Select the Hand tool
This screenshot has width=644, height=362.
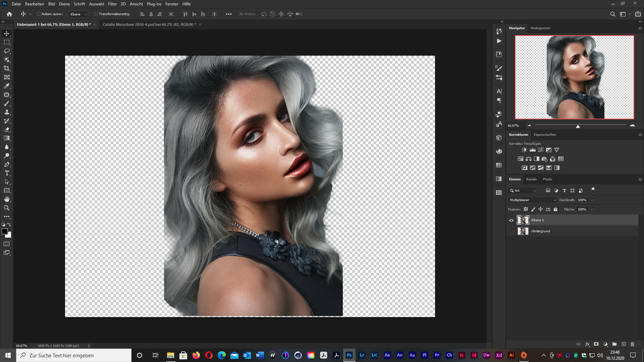coord(7,199)
